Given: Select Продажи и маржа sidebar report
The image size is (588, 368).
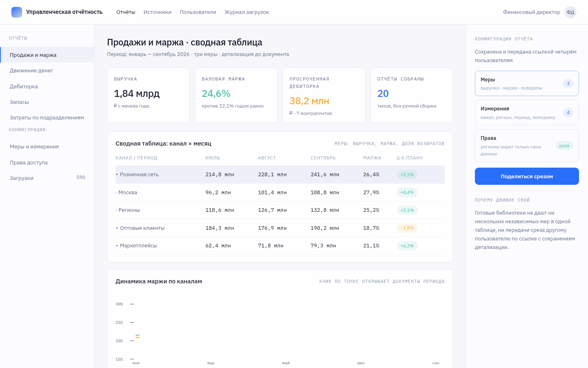Looking at the screenshot, I should point(47,55).
